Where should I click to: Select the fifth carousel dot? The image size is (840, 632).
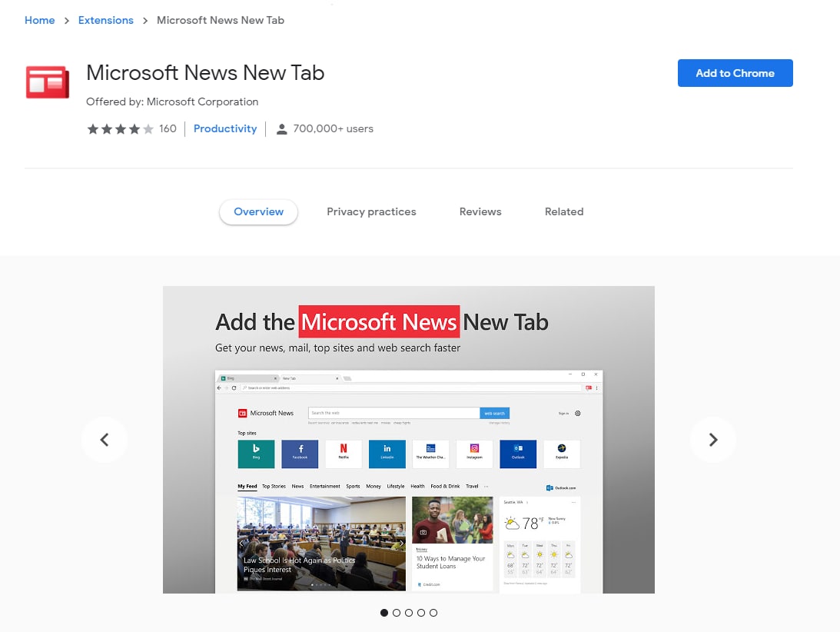(433, 613)
